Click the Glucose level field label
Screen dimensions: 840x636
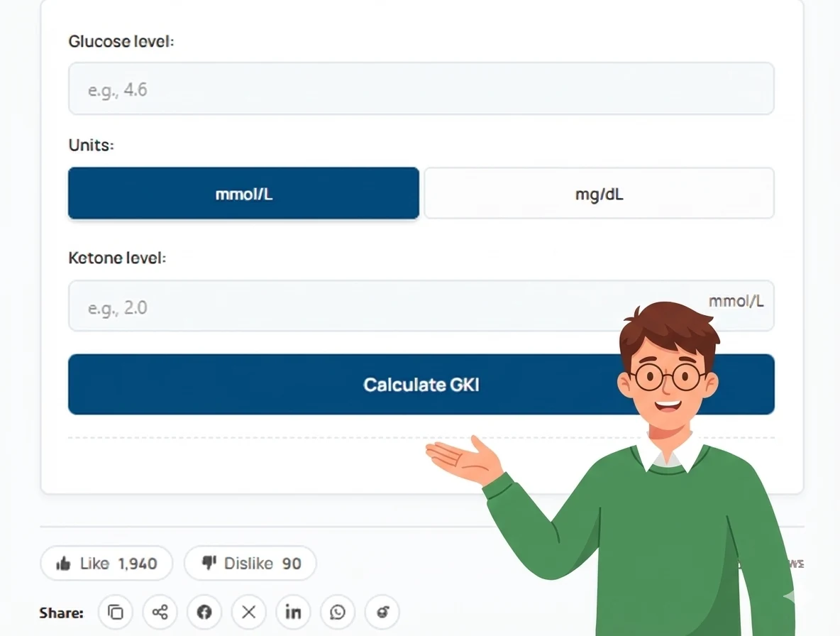click(121, 41)
